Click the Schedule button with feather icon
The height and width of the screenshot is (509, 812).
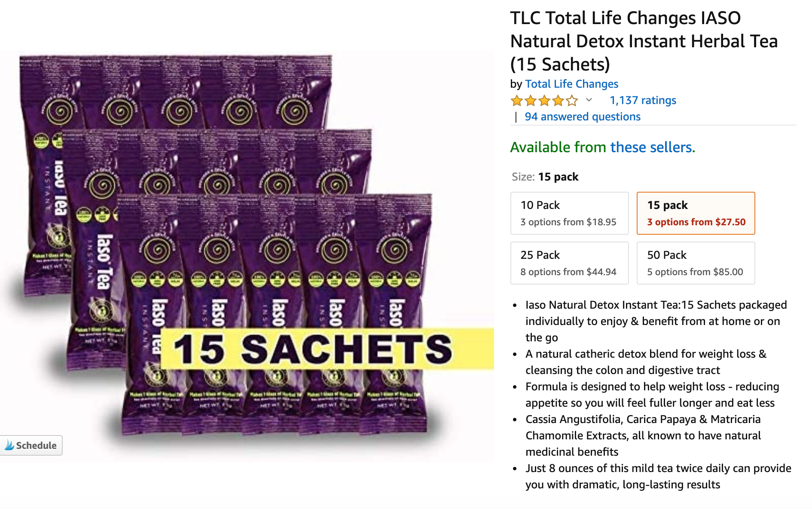(31, 445)
